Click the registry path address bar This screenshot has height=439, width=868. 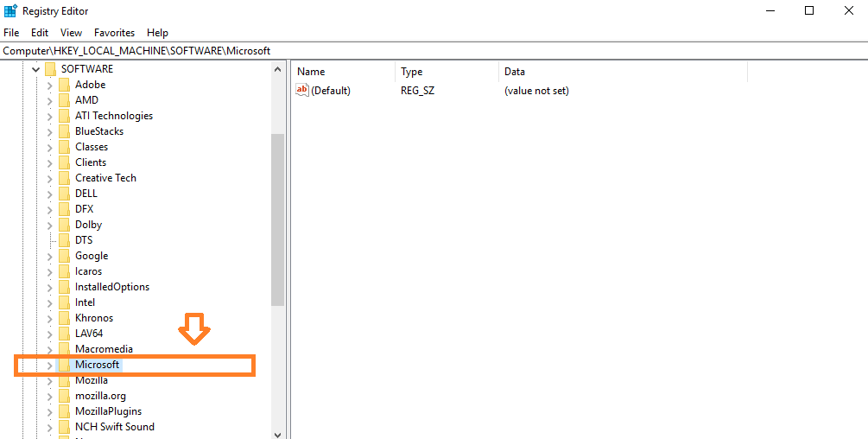(x=434, y=51)
